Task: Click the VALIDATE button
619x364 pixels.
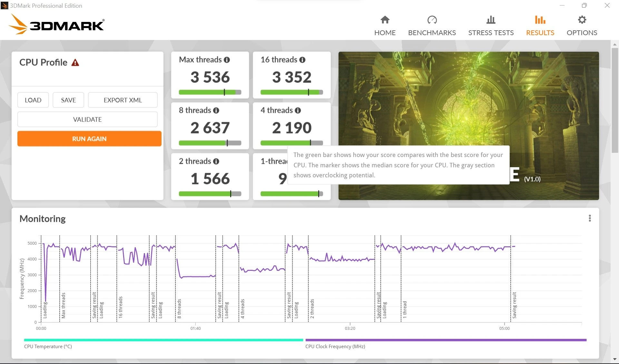Action: pyautogui.click(x=87, y=119)
